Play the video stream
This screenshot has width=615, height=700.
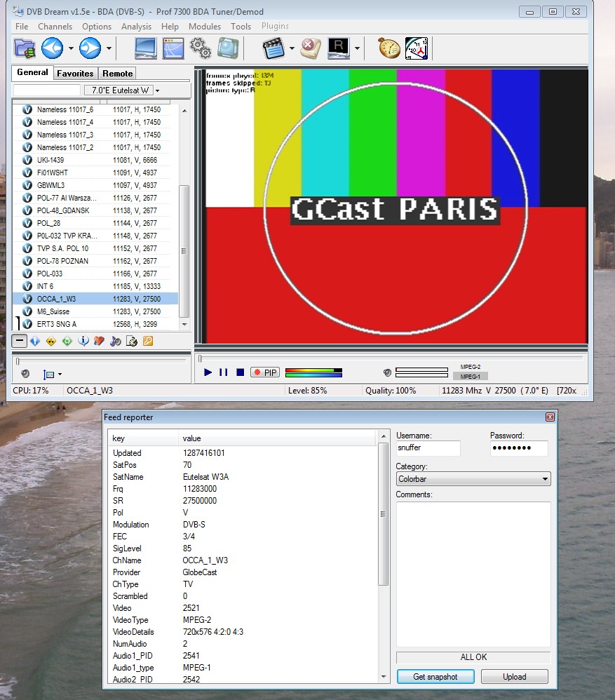tap(208, 372)
